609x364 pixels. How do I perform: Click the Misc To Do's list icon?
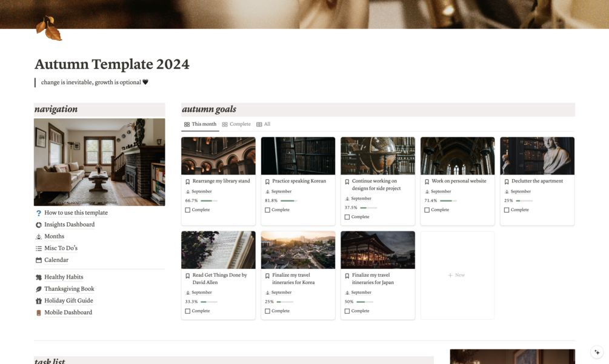click(38, 248)
